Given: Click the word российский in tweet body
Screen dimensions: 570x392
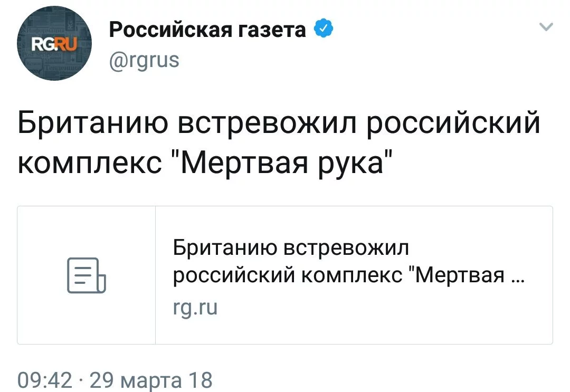Looking at the screenshot, I should 453,123.
